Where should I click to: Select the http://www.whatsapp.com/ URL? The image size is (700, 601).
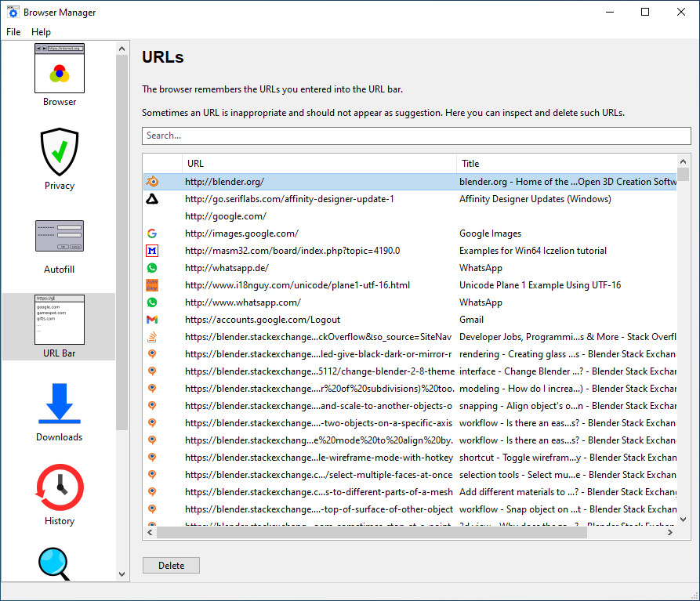click(x=243, y=302)
